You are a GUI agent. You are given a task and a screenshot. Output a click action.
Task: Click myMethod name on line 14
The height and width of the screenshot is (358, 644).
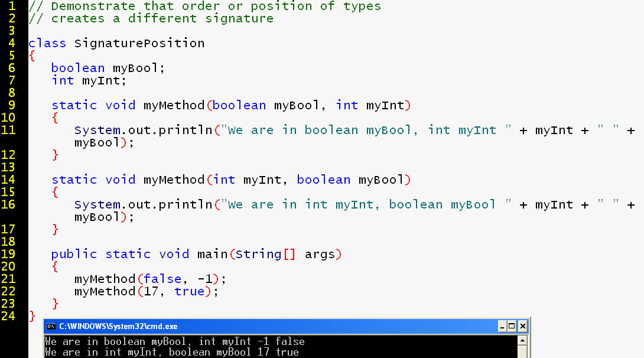(x=174, y=180)
